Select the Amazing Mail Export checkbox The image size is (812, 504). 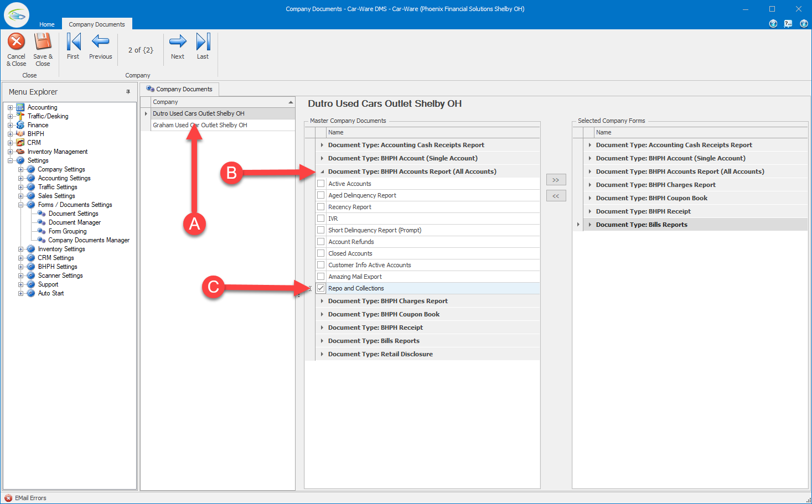pyautogui.click(x=320, y=277)
